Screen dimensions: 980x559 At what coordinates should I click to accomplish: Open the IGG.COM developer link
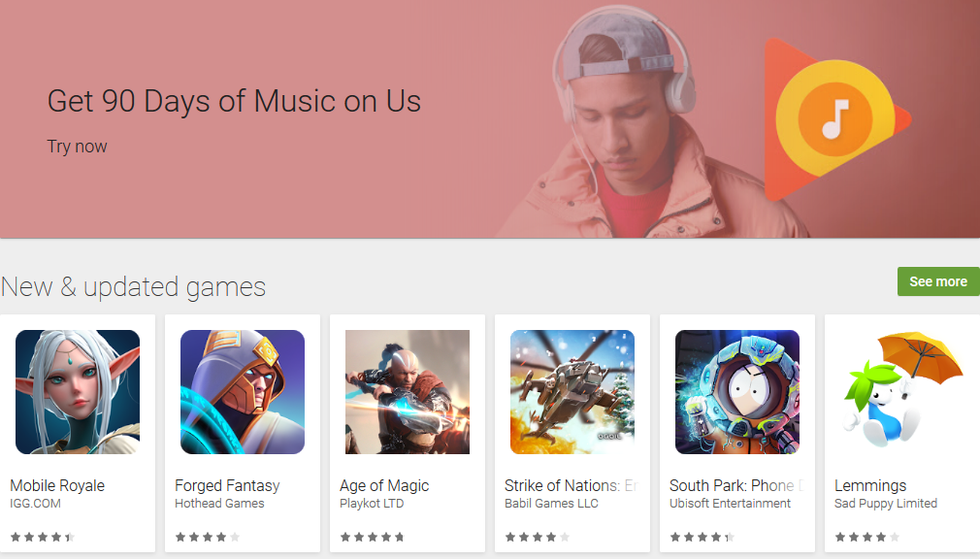click(36, 504)
